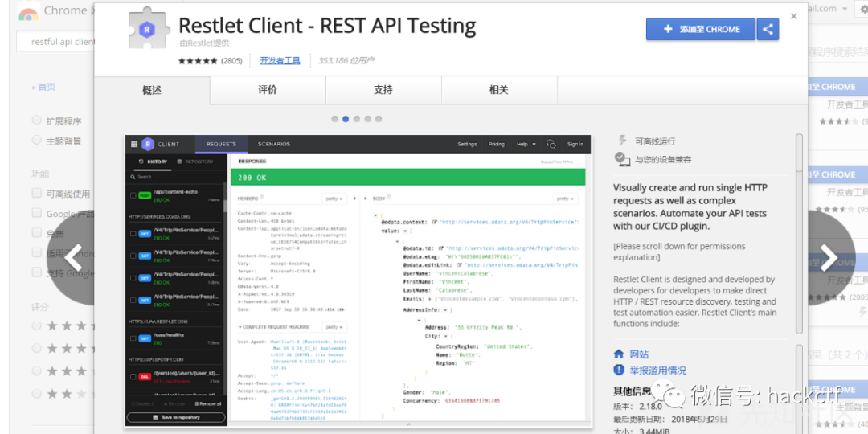Jump to the third carousel dot

pos(357,119)
